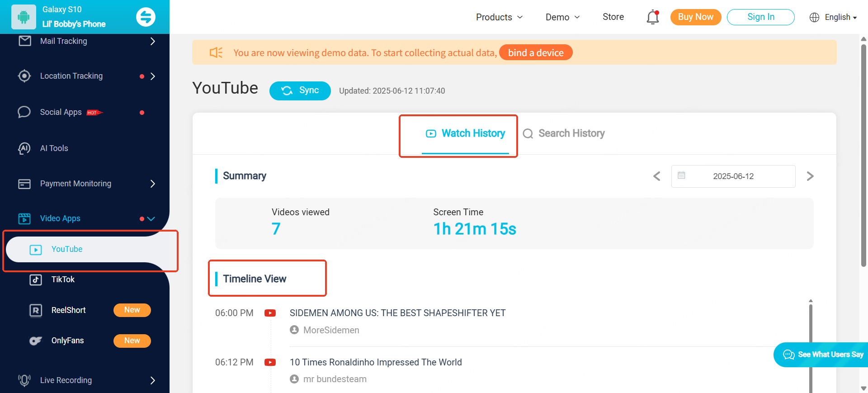Click the ReelShort R icon
868x393 pixels.
click(x=36, y=310)
